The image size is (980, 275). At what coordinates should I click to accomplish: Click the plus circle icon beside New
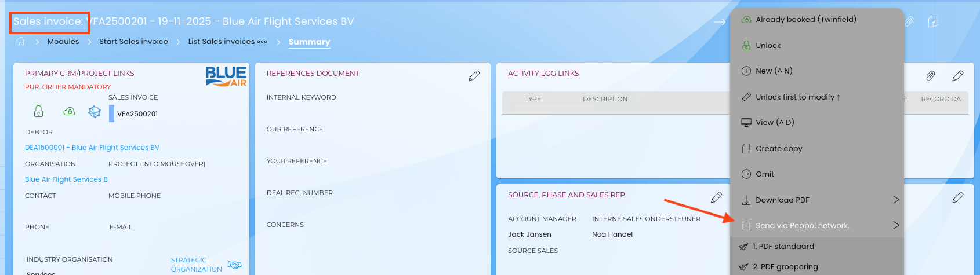click(x=746, y=71)
